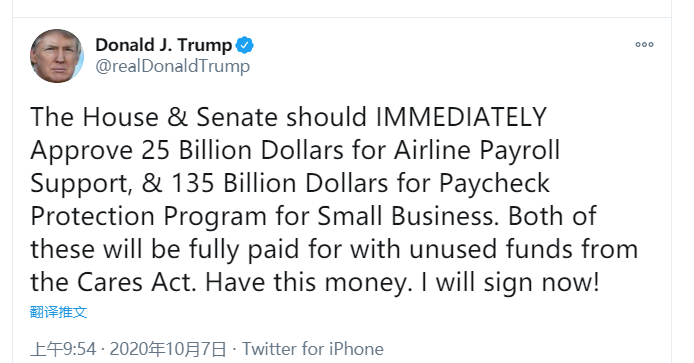The width and height of the screenshot is (694, 363).
Task: Click "unused funds" in the tweet text
Action: (491, 249)
